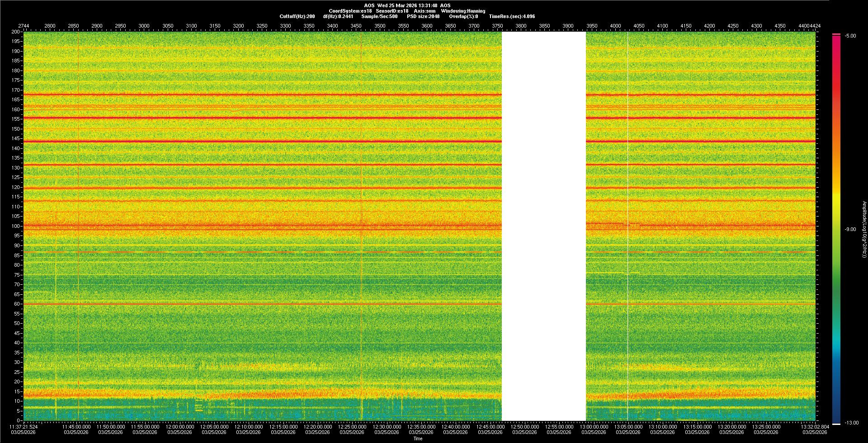
Task: Click the -9.00 midpoint label on the color scale
Action: (x=850, y=229)
